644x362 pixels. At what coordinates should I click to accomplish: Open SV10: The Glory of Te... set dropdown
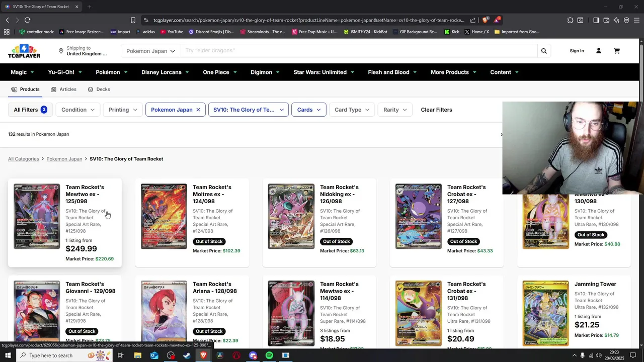click(x=248, y=110)
